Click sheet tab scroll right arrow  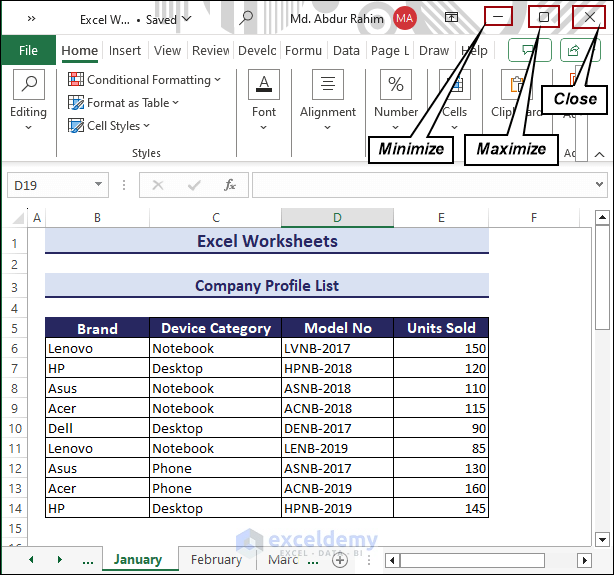point(60,559)
